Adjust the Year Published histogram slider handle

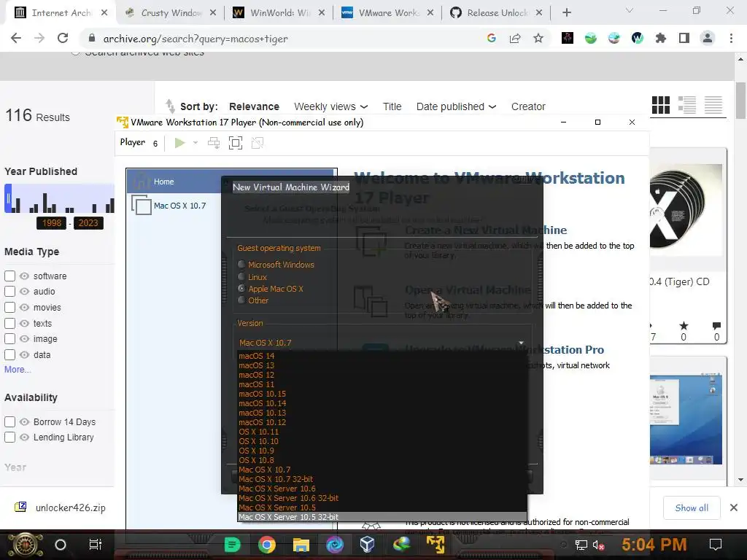pyautogui.click(x=7, y=198)
